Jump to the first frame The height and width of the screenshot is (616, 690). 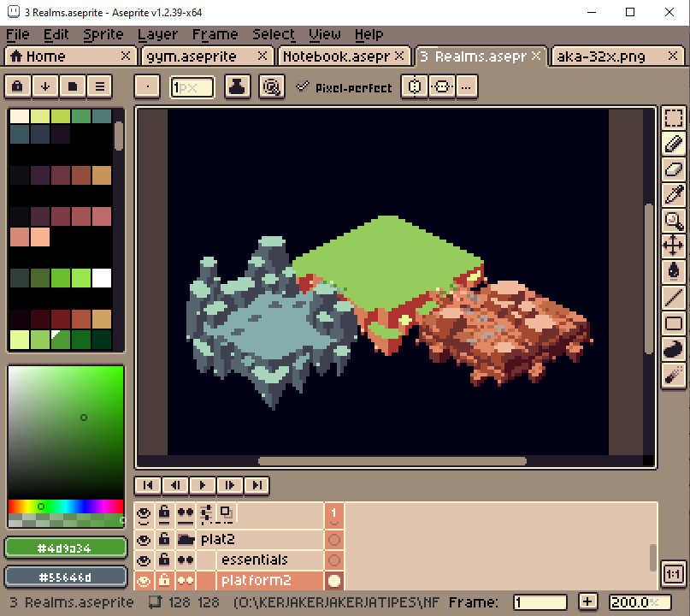pyautogui.click(x=148, y=485)
